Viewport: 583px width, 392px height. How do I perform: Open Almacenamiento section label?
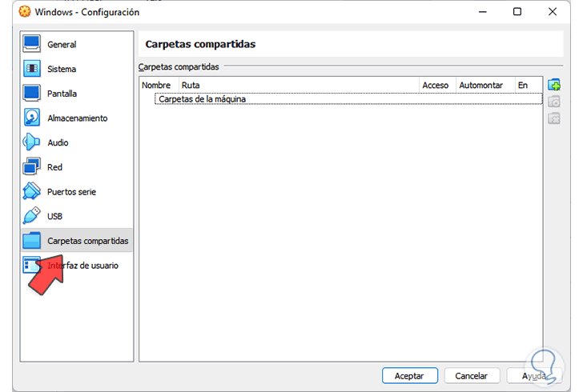tap(78, 118)
